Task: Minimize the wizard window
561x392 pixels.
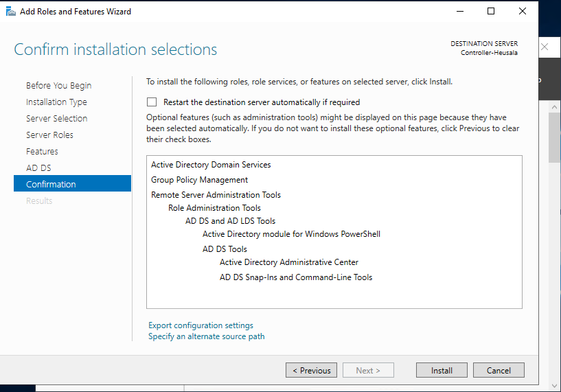Action: (x=460, y=12)
